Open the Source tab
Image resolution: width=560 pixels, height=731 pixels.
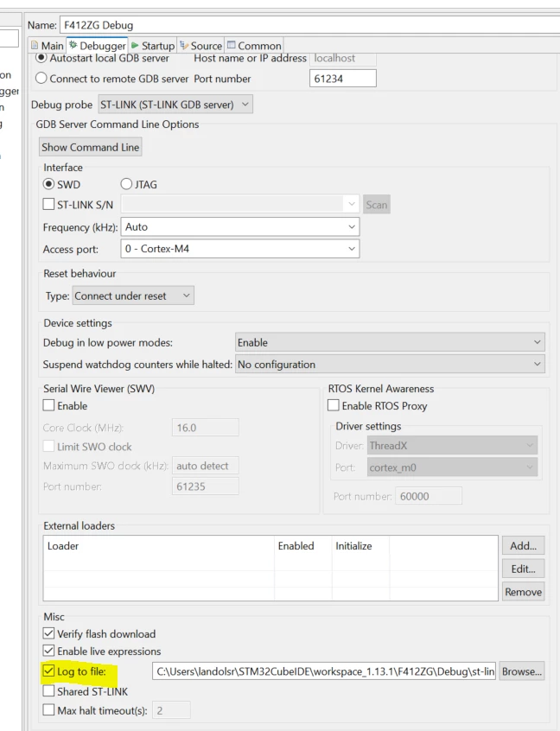coord(201,46)
